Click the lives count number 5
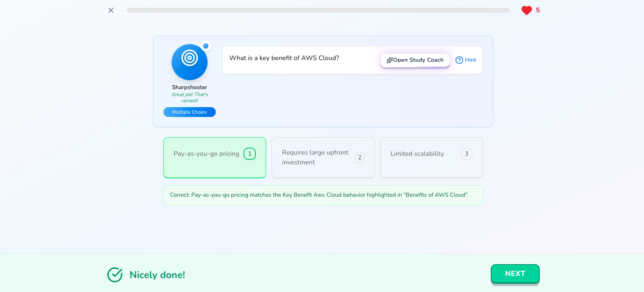The width and height of the screenshot is (644, 292). click(538, 10)
